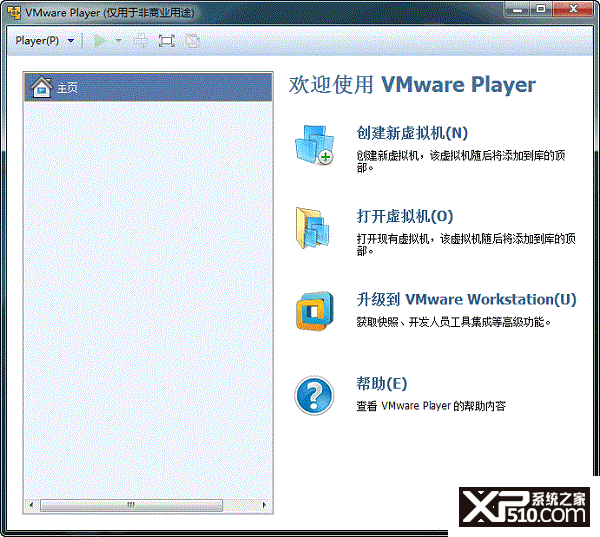The height and width of the screenshot is (537, 600).
Task: Minimize the VMware Player window
Action: (x=517, y=9)
